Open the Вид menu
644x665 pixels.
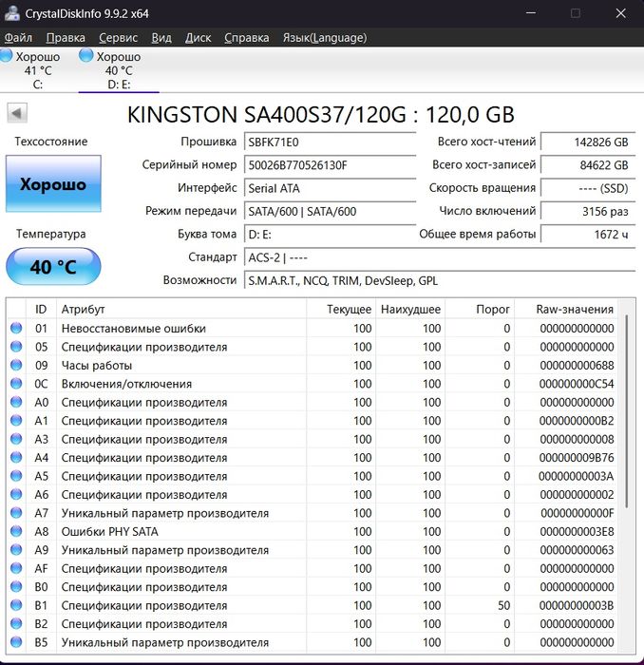click(x=161, y=38)
